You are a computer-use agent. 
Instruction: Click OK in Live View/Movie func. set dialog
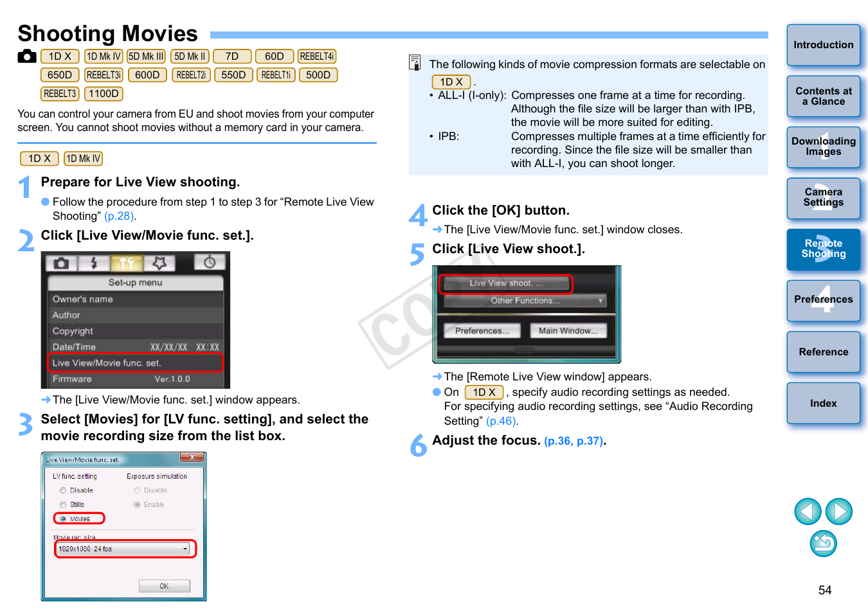coord(165,586)
